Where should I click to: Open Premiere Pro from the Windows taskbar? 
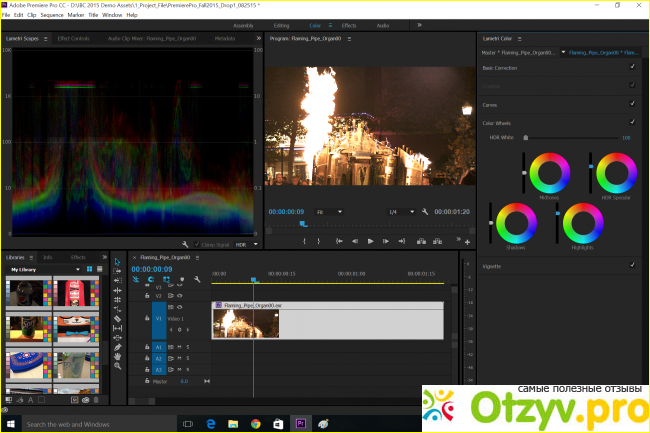298,424
